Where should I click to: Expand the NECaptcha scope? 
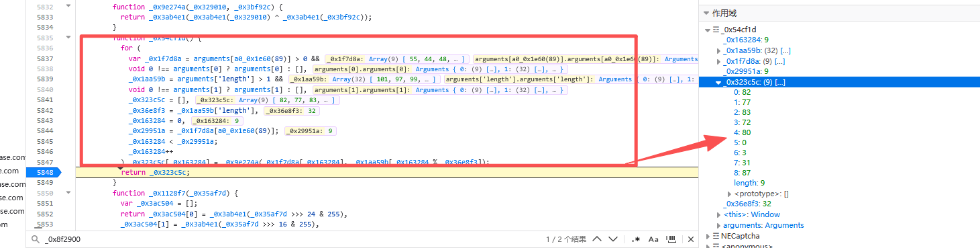(x=708, y=236)
